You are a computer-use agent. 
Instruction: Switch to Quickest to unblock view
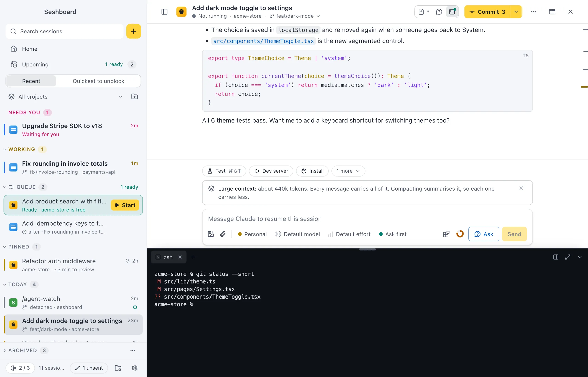98,81
